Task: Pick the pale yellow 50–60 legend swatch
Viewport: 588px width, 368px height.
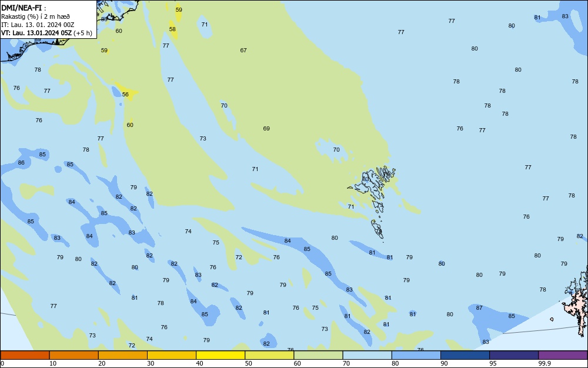Action: (270, 355)
